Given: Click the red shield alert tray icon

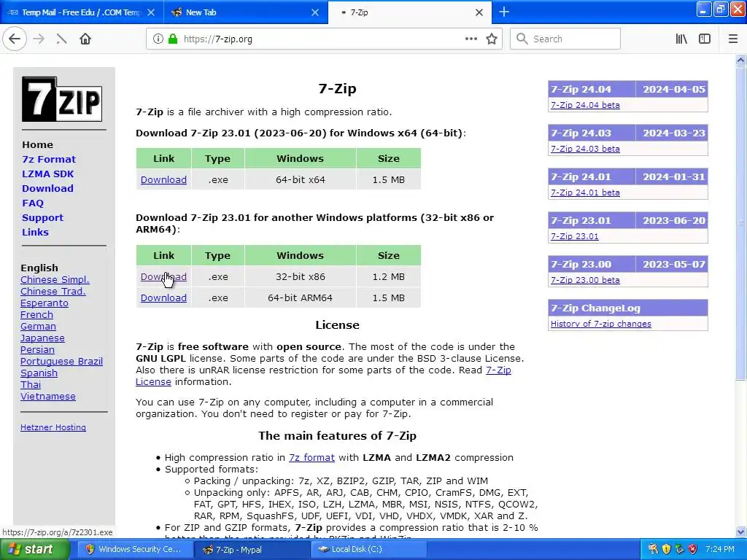Looking at the screenshot, I should click(x=693, y=549).
